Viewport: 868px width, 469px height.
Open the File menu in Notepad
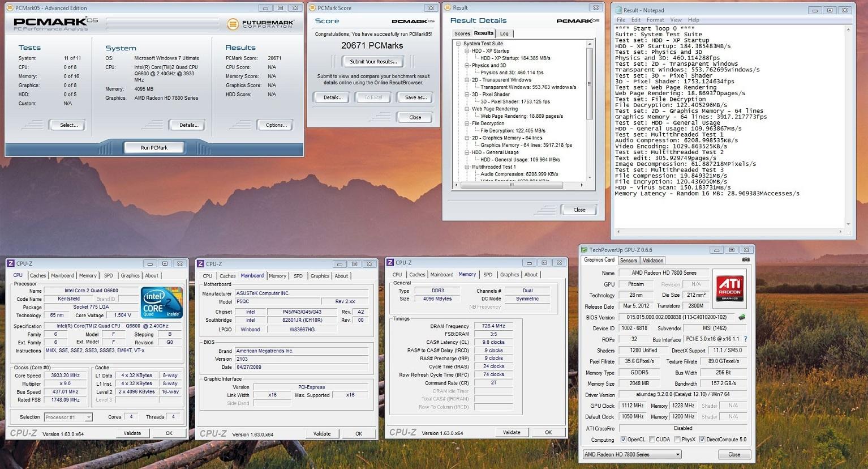click(621, 20)
